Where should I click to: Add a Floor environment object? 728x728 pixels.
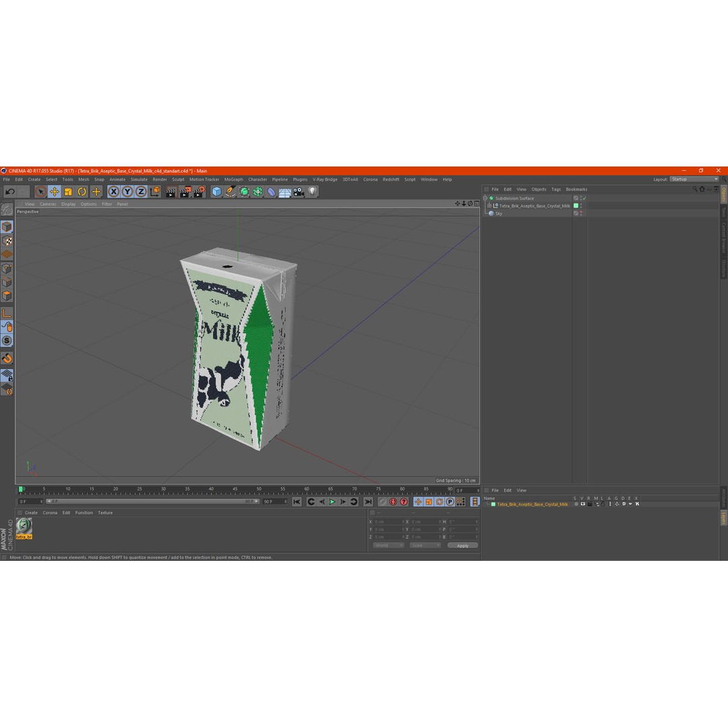tap(284, 191)
